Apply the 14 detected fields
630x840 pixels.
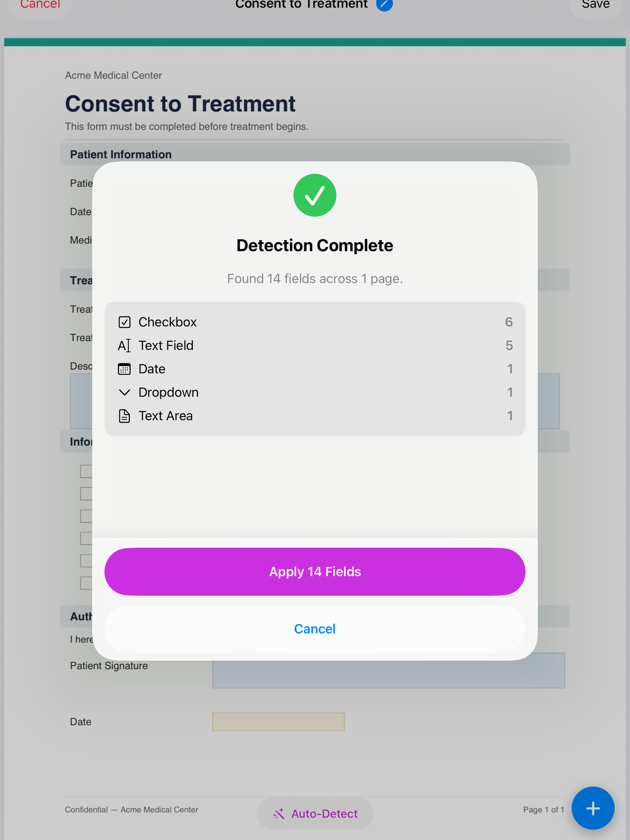tap(315, 571)
